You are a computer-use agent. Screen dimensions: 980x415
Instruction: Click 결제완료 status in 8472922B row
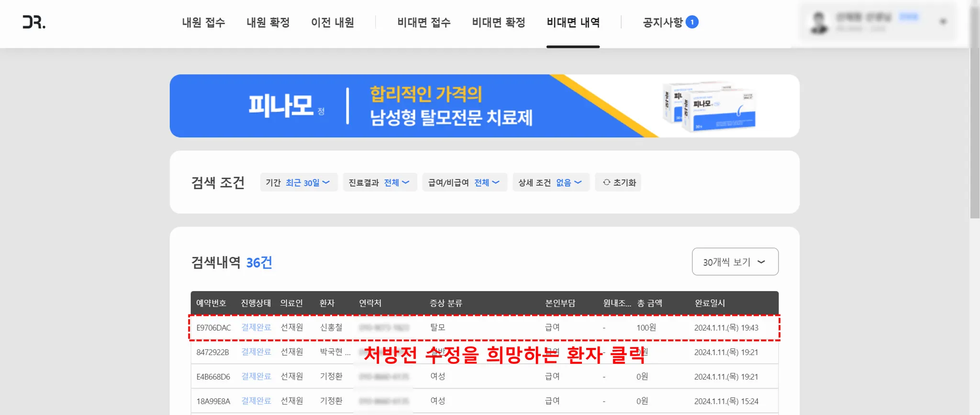click(x=256, y=352)
